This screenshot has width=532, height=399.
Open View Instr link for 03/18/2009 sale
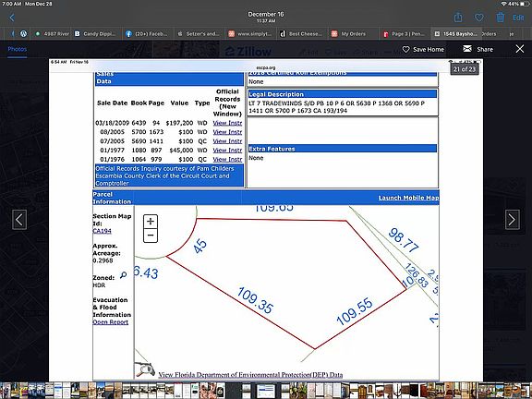point(227,123)
